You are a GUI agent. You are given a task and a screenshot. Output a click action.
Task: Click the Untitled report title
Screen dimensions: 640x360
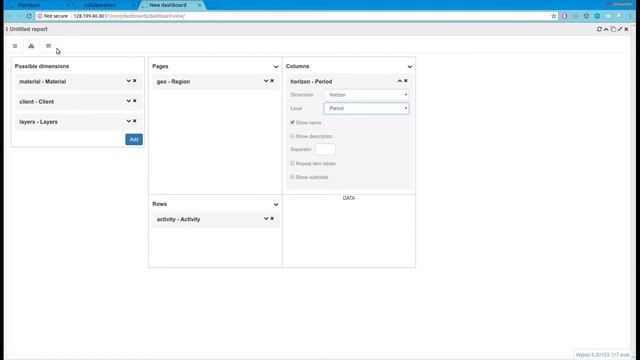click(x=29, y=29)
